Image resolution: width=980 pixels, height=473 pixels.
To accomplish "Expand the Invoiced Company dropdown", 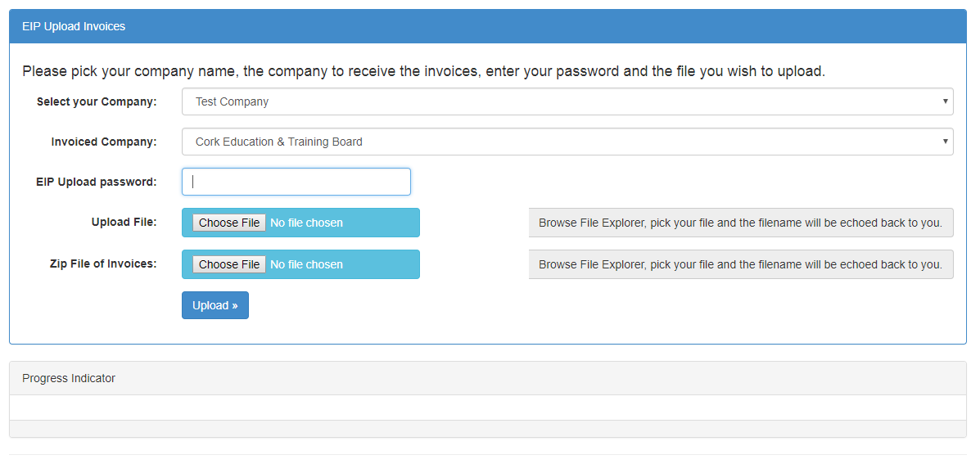I will point(567,142).
